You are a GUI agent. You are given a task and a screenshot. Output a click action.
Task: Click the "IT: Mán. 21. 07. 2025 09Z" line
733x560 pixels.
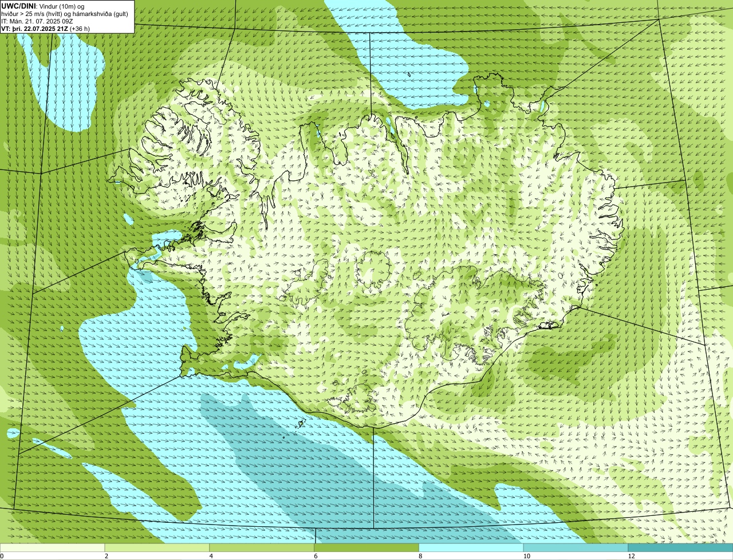point(37,21)
